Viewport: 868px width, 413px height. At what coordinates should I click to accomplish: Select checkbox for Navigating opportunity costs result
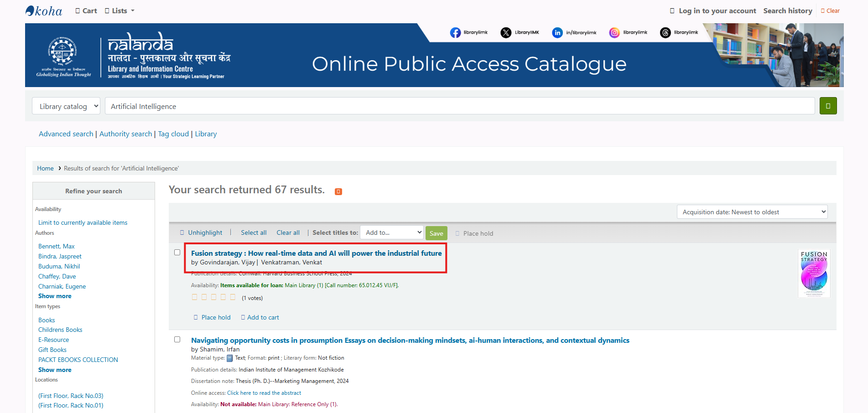[x=177, y=340]
